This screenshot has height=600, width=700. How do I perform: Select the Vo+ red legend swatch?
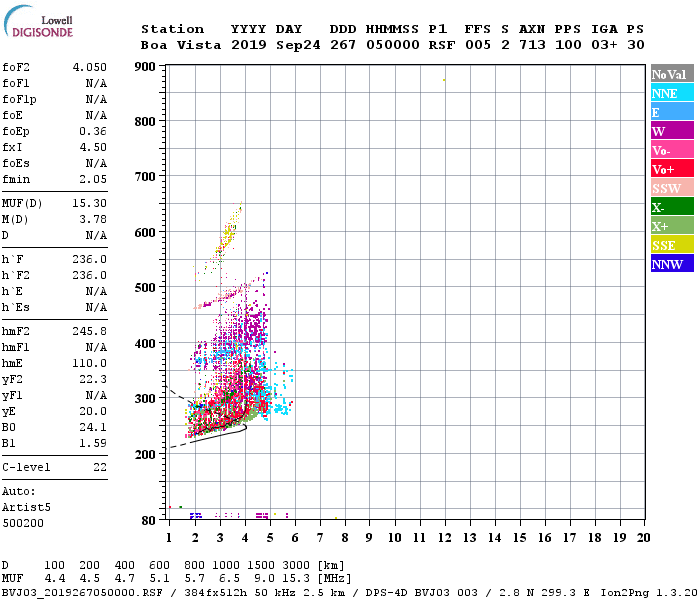tap(672, 169)
